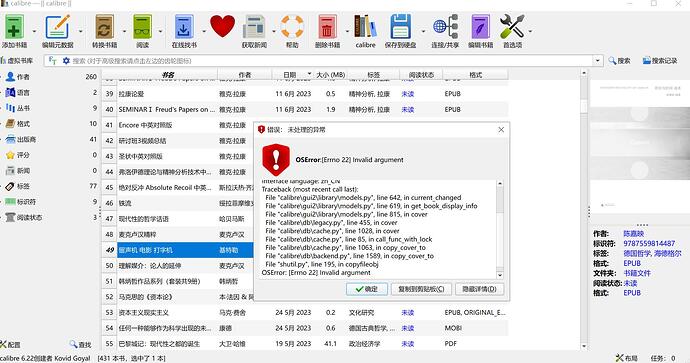This screenshot has width=690, height=363.
Task: Click the Save to disk (保存到硬盘) icon
Action: (x=400, y=27)
